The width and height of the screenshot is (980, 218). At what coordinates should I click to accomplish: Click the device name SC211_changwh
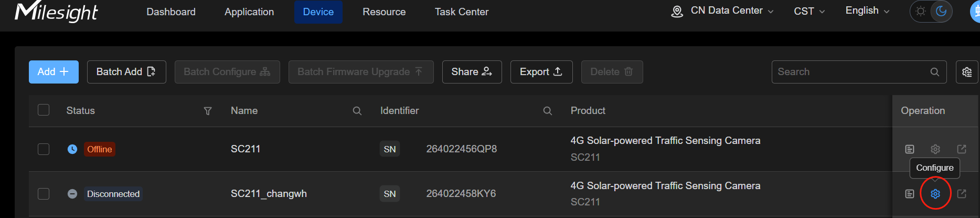coord(269,193)
